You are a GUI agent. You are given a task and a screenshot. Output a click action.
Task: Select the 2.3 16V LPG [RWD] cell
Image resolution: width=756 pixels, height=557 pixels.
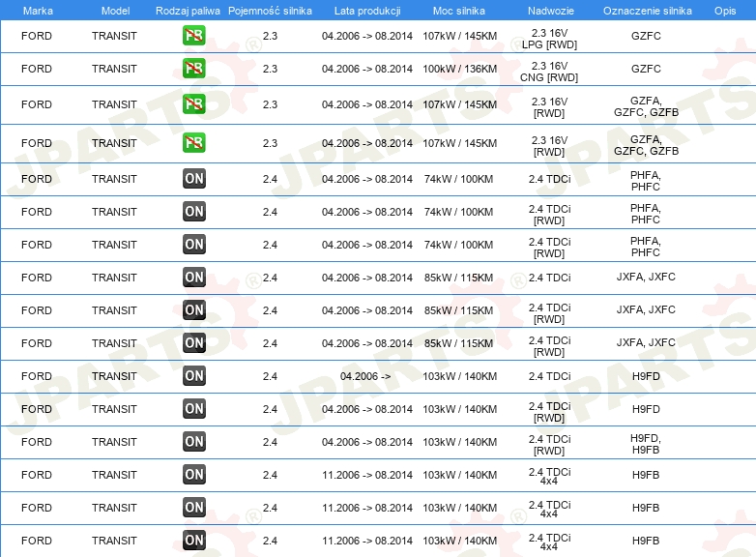tap(549, 39)
